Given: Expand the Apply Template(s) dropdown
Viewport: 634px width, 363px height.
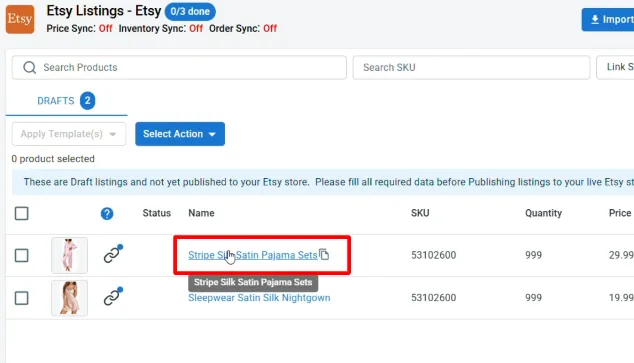Looking at the screenshot, I should 69,134.
